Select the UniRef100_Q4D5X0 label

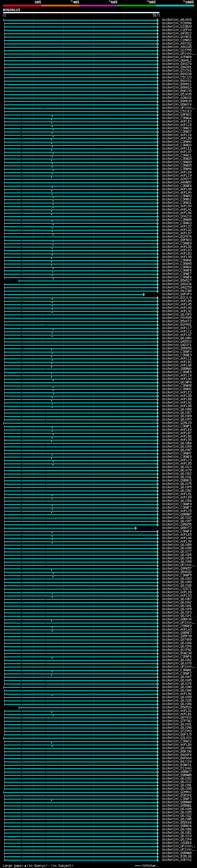click(x=177, y=342)
